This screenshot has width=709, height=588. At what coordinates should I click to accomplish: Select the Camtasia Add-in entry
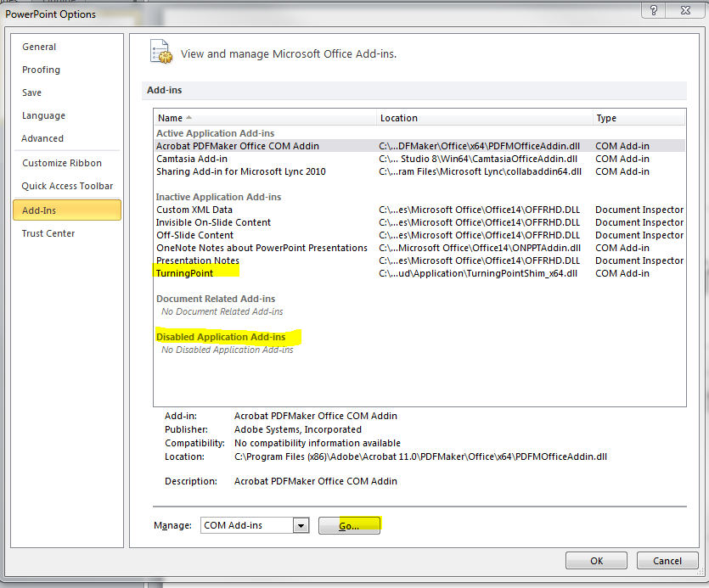click(192, 159)
